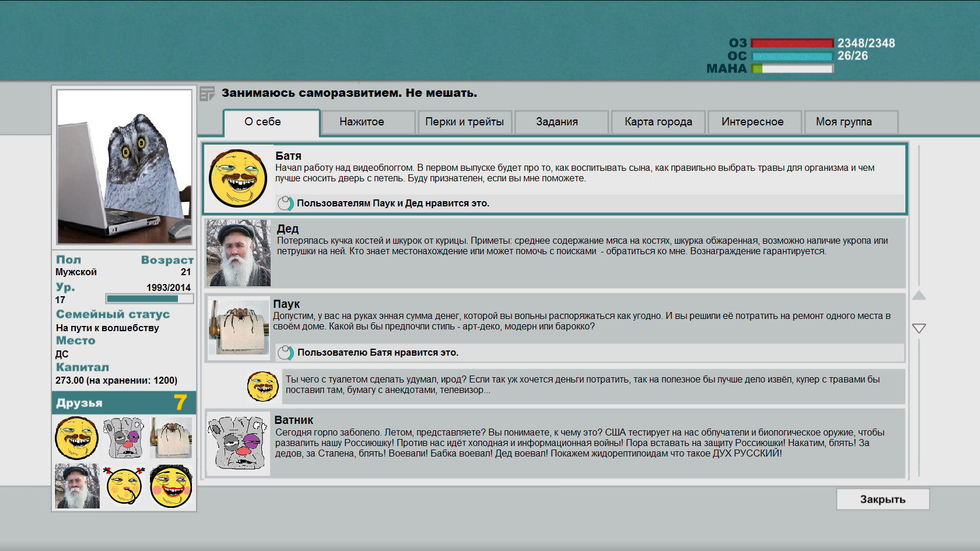This screenshot has height=551, width=980.
Task: Open the Нажитое tab
Action: pyautogui.click(x=368, y=122)
